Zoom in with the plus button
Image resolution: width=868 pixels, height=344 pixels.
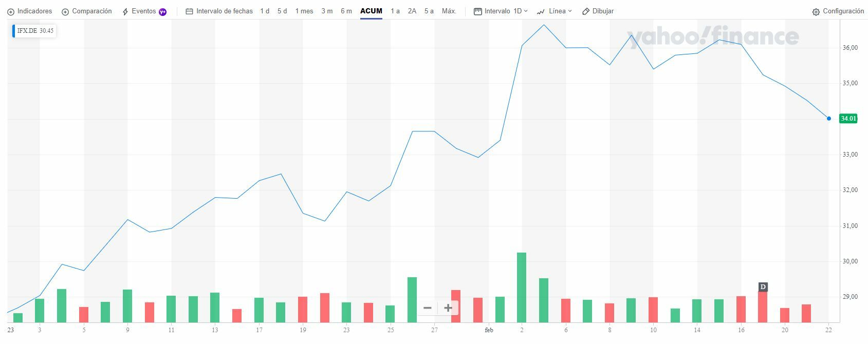pyautogui.click(x=448, y=308)
